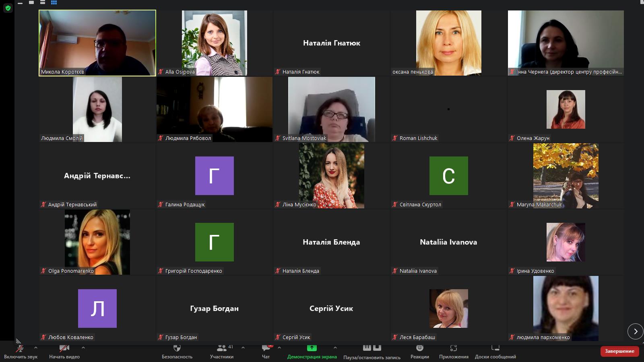This screenshot has height=362, width=644.
Task: Click the Пауза/остановить запись label
Action: point(372,357)
